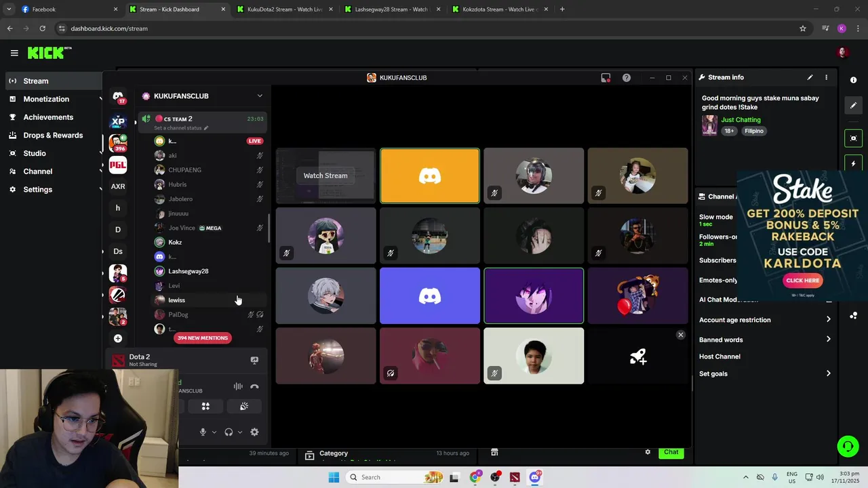Toggle Discord microphone mute

click(203, 432)
